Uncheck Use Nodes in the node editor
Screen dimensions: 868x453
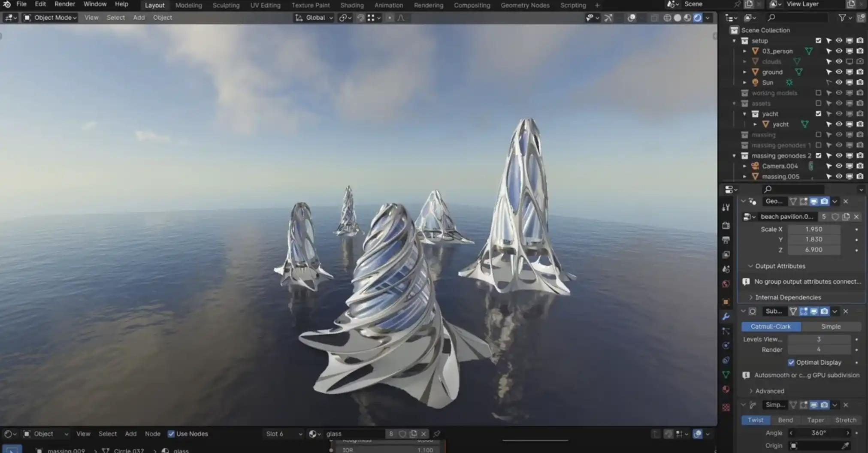pos(171,434)
